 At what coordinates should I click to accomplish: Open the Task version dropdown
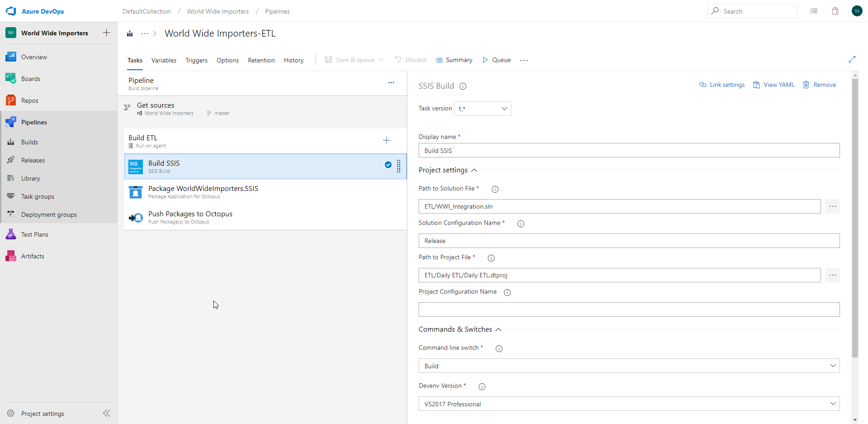(x=482, y=109)
